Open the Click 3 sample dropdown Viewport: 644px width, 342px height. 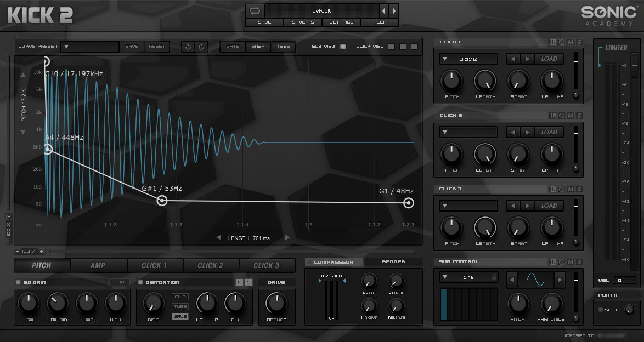pos(468,206)
